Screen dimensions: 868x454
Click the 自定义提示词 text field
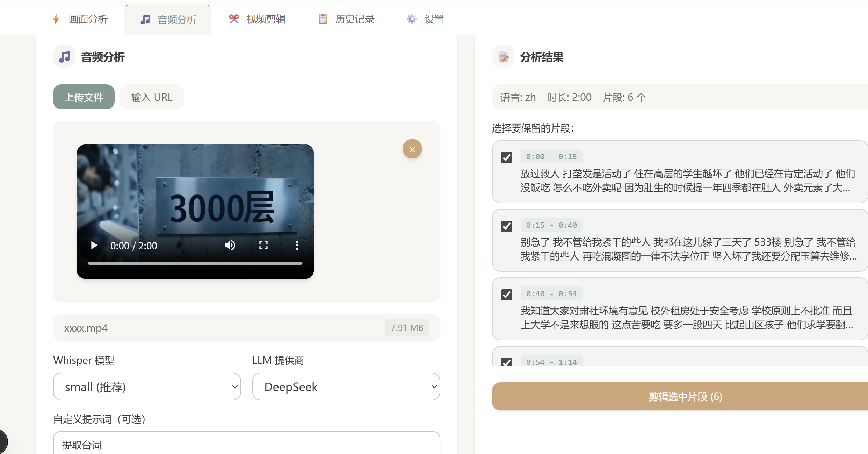[246, 444]
